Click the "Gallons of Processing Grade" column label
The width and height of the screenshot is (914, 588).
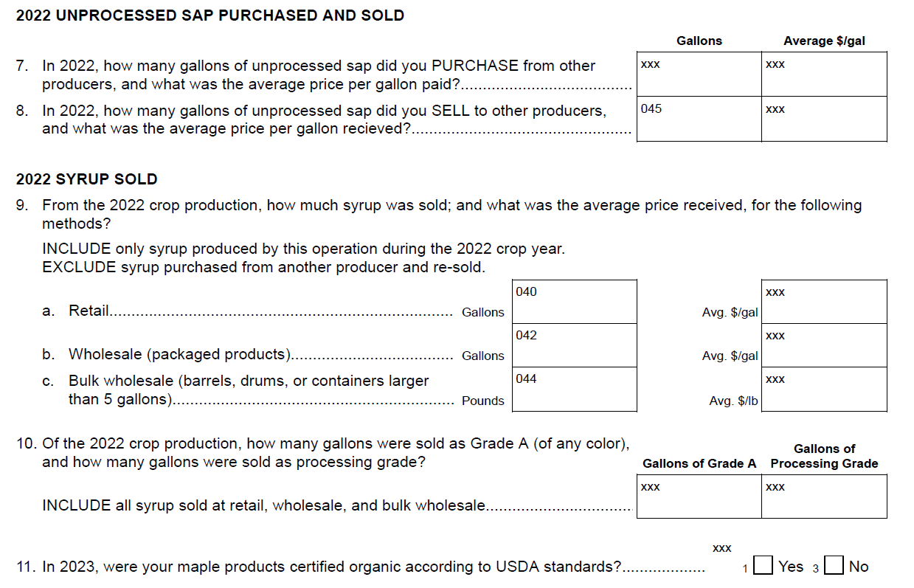(824, 456)
